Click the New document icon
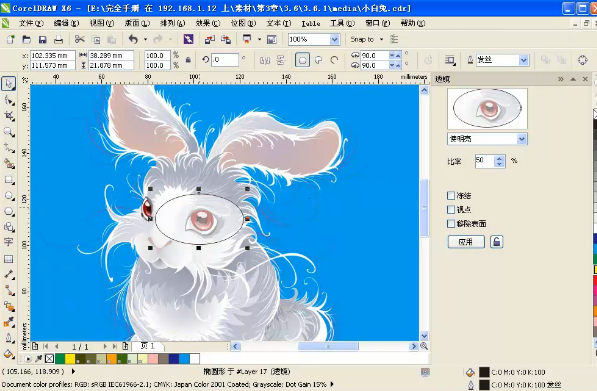The width and height of the screenshot is (597, 391). click(11, 39)
